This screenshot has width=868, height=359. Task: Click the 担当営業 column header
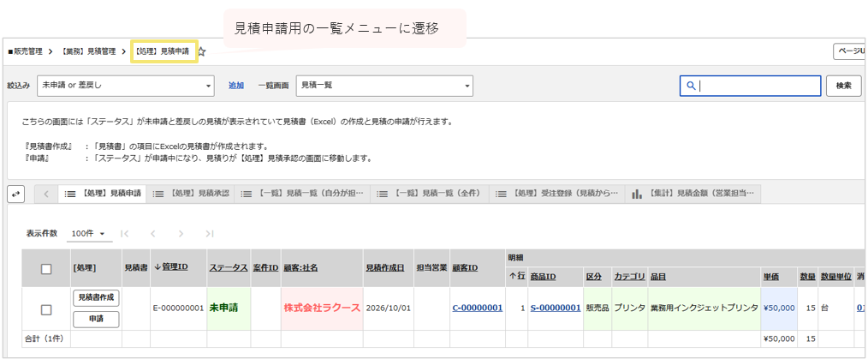pyautogui.click(x=431, y=267)
